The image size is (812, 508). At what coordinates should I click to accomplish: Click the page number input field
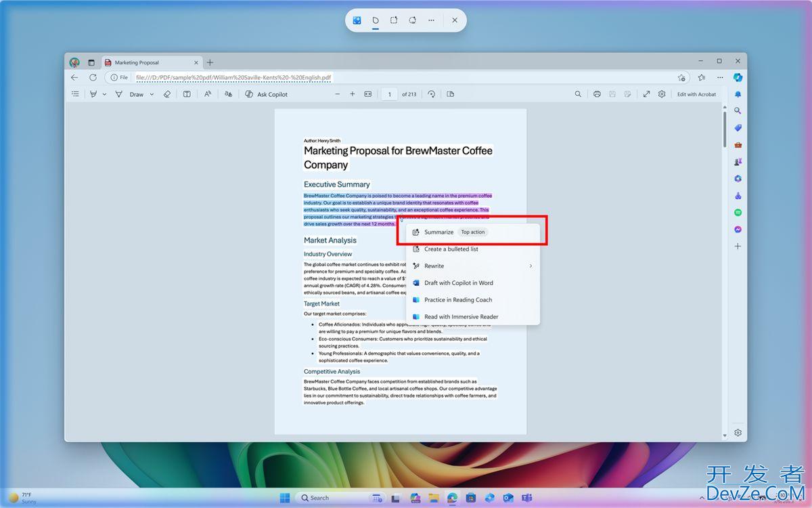click(388, 94)
